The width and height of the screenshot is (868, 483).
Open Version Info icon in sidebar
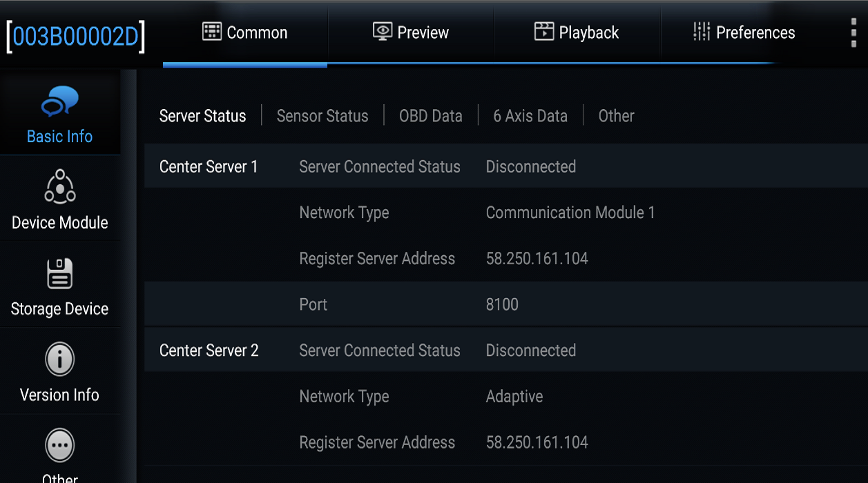(x=60, y=359)
